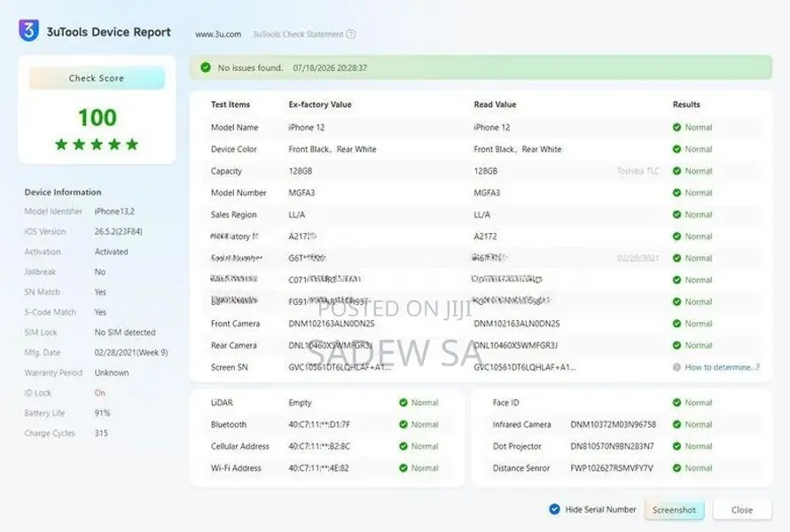Screen dimensions: 790x532
Task: Click the green check for Model Name result
Action: coord(677,128)
